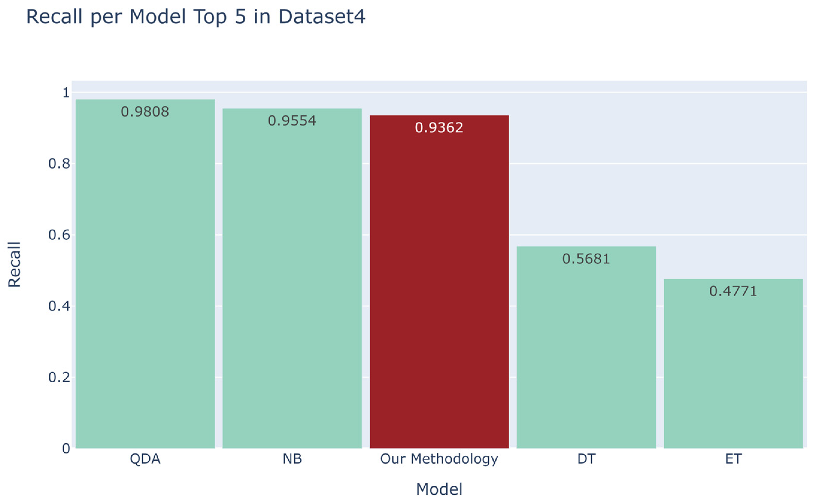Click the "Our Methodology" x-axis label
The image size is (819, 504).
coord(439,459)
